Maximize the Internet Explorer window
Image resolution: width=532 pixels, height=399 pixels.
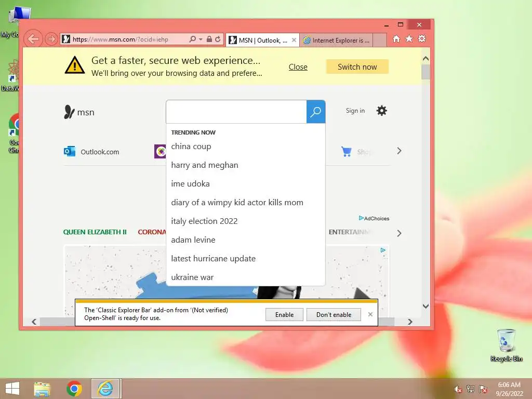[401, 25]
